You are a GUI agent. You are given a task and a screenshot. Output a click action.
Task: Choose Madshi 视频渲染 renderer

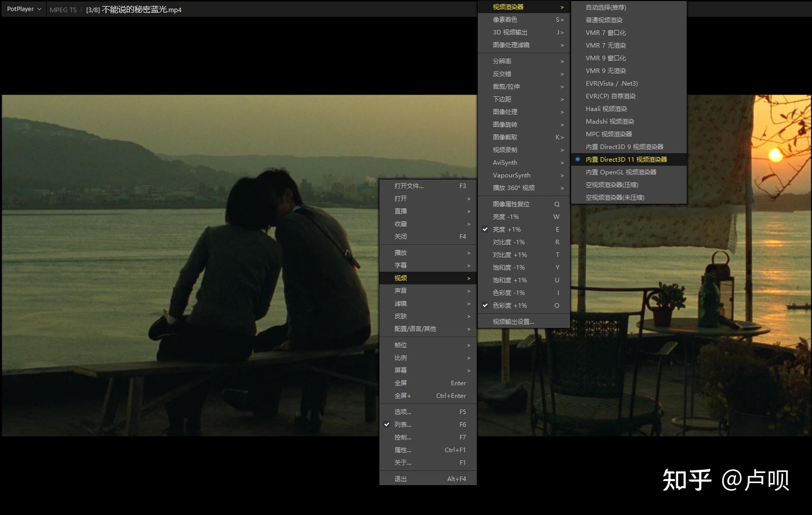[x=610, y=122]
